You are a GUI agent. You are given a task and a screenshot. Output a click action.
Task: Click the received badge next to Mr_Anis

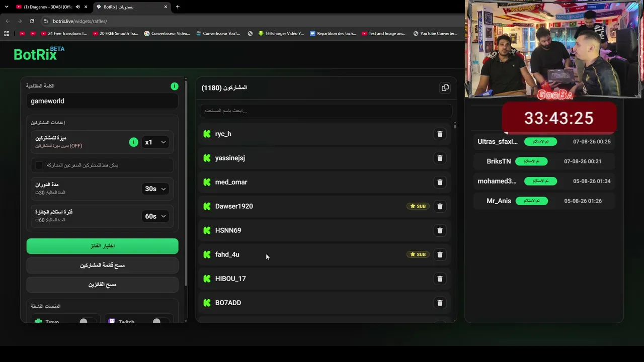point(532,201)
